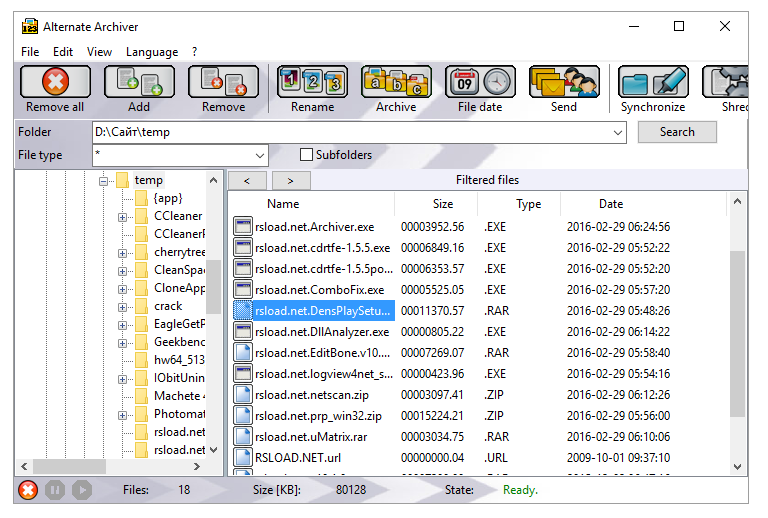The image size is (768, 518).
Task: Open the File date tool
Action: 480,82
